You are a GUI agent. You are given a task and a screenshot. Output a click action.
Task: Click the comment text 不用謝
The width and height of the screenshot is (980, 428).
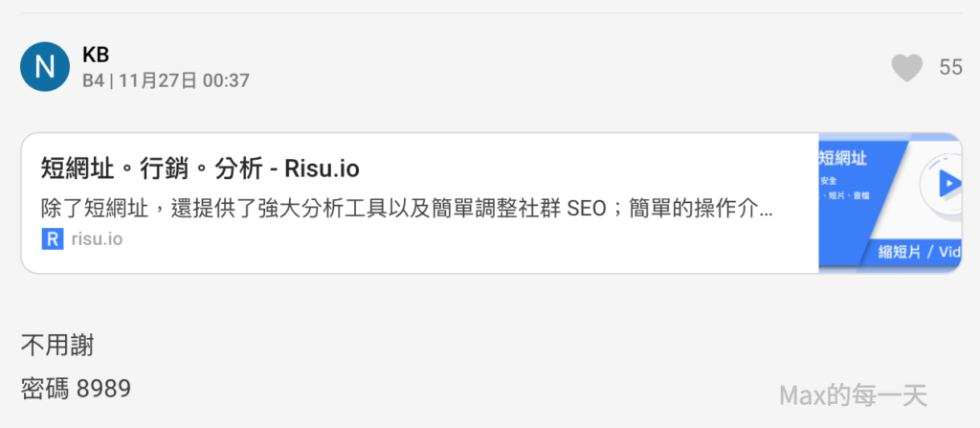pos(57,345)
